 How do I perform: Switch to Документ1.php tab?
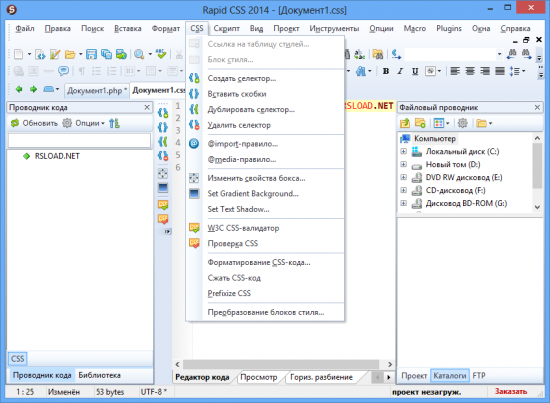(x=97, y=90)
